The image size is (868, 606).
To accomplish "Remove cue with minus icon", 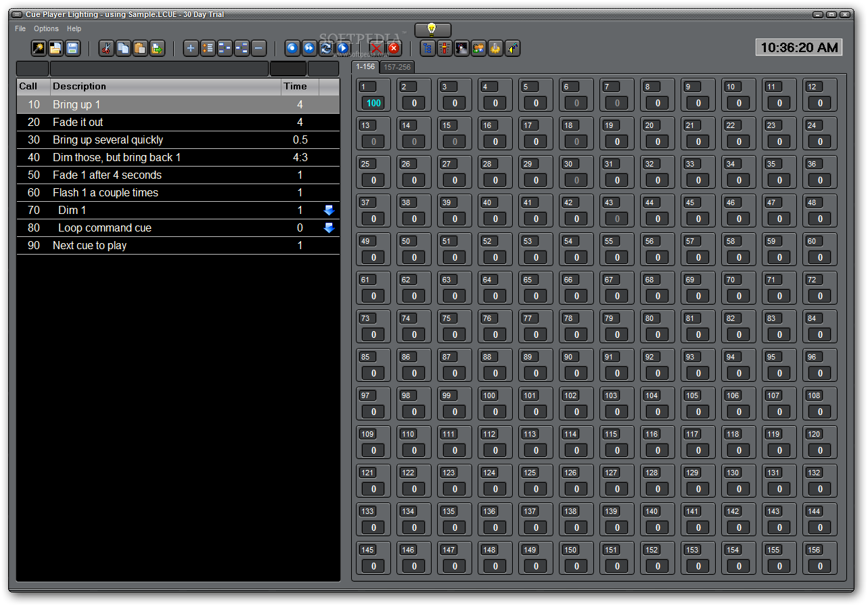I will [258, 48].
